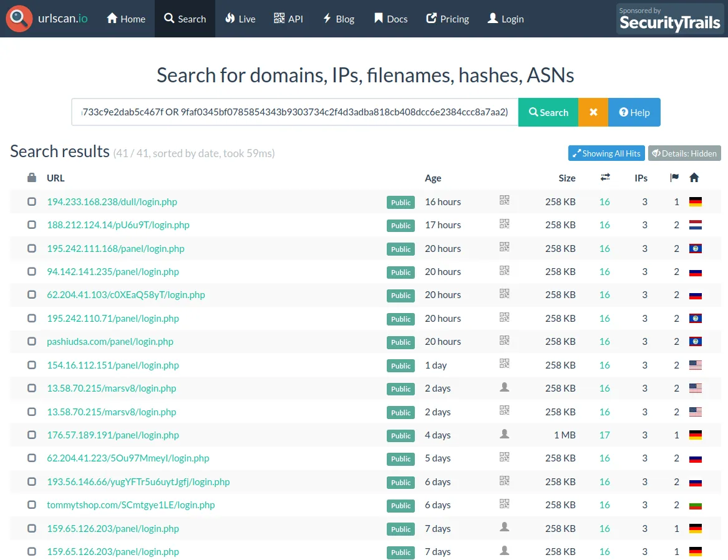The width and height of the screenshot is (728, 560).
Task: Open result 193.56.146.66/yugYFTr5u6uytJgfj/login.php
Action: (138, 481)
